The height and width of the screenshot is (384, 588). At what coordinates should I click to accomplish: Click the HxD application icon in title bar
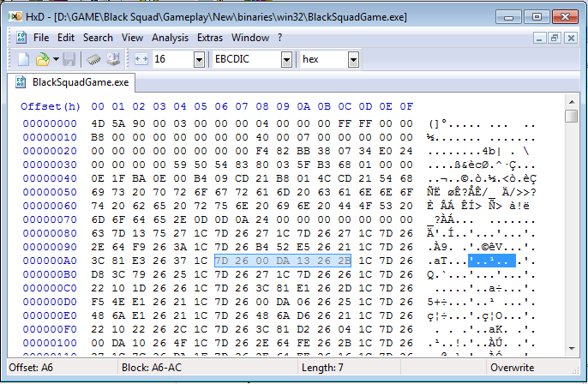pos(15,17)
